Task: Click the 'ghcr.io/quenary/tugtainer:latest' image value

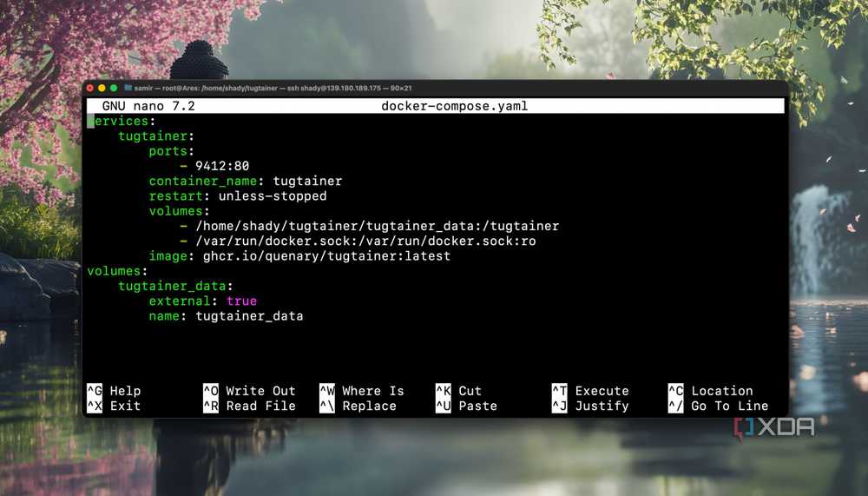Action: pyautogui.click(x=326, y=255)
